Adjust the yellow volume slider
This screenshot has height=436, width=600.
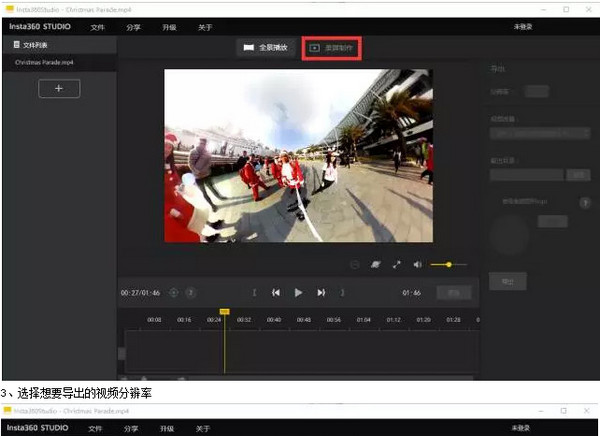pyautogui.click(x=449, y=264)
